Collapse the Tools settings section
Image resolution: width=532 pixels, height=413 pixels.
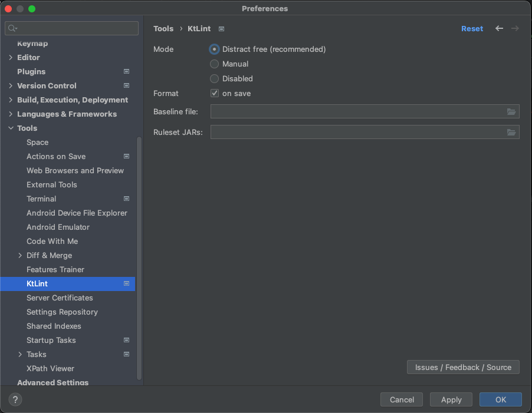[10, 128]
